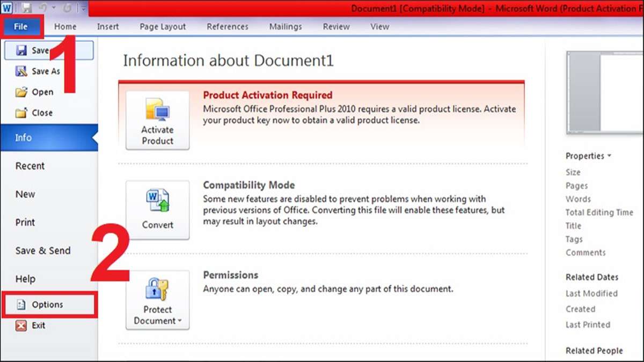Expand the Properties dropdown in the right panel
The height and width of the screenshot is (362, 644).
point(609,156)
